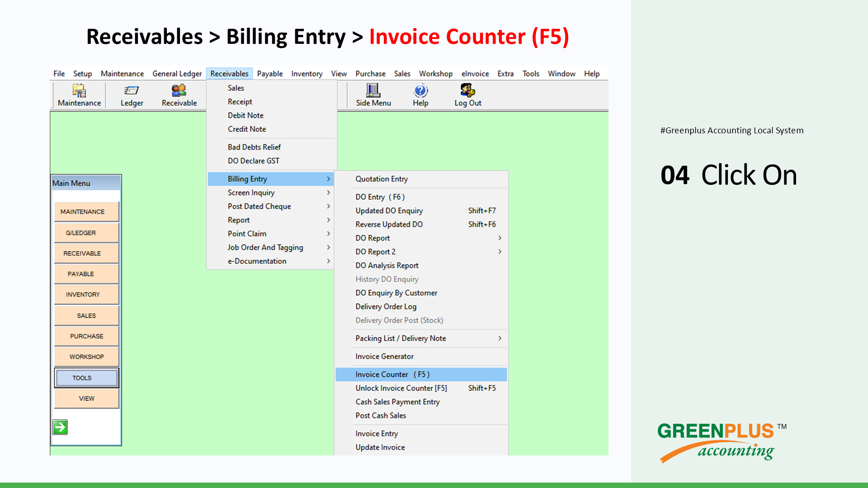Open the Payable menu
The width and height of the screenshot is (868, 488).
coord(270,74)
